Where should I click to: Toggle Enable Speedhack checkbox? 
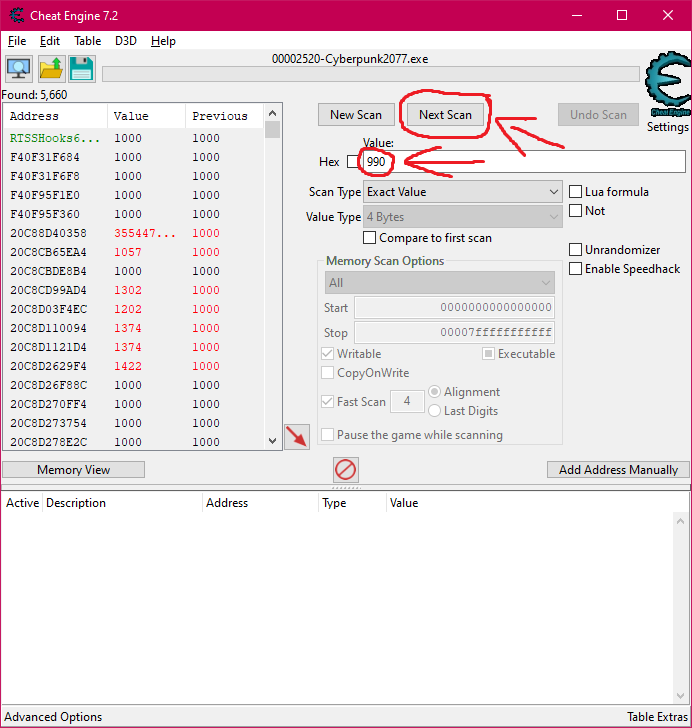[575, 268]
